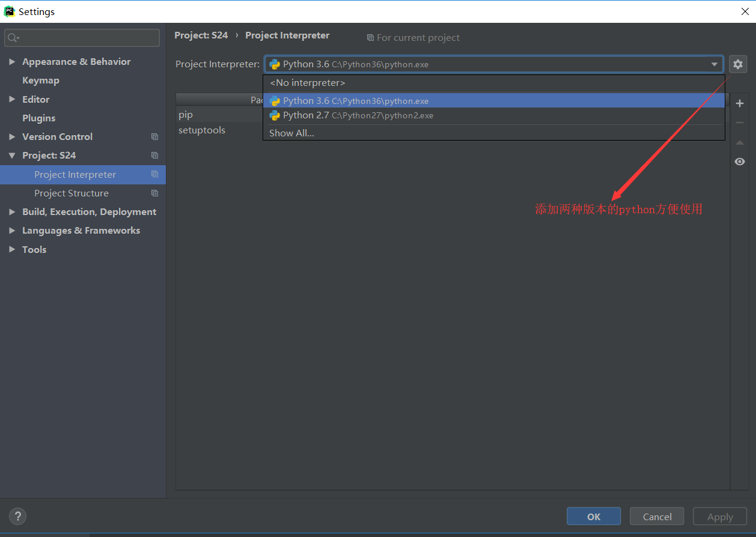Click the Python 2.7 logo in list
Image resolution: width=756 pixels, height=537 pixels.
coord(275,115)
